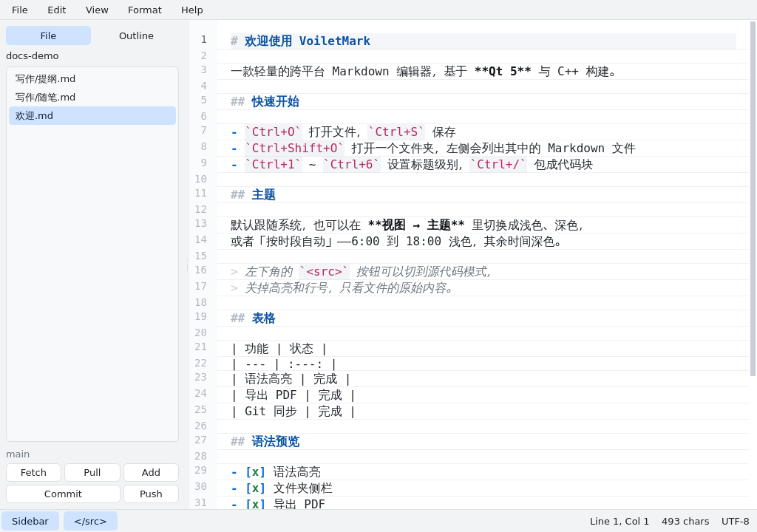Click heading 快速开始 on line 5
The height and width of the screenshot is (532, 757).
coord(275,102)
